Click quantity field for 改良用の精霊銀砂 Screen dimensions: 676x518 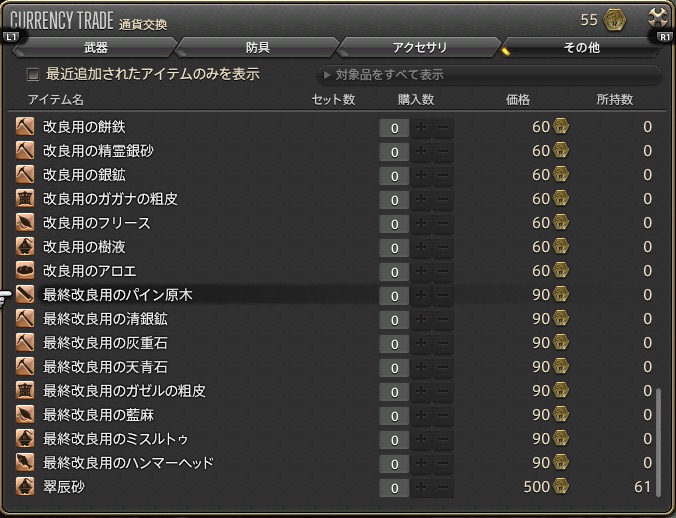click(394, 152)
